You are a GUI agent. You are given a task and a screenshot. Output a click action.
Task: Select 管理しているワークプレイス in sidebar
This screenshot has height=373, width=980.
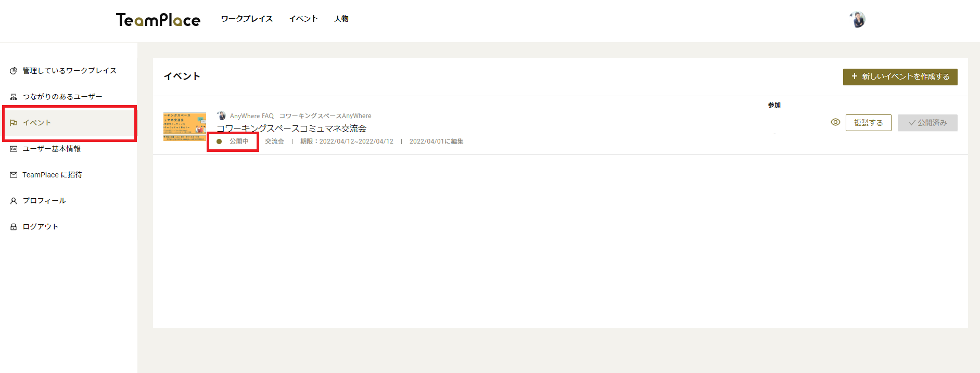coord(69,71)
